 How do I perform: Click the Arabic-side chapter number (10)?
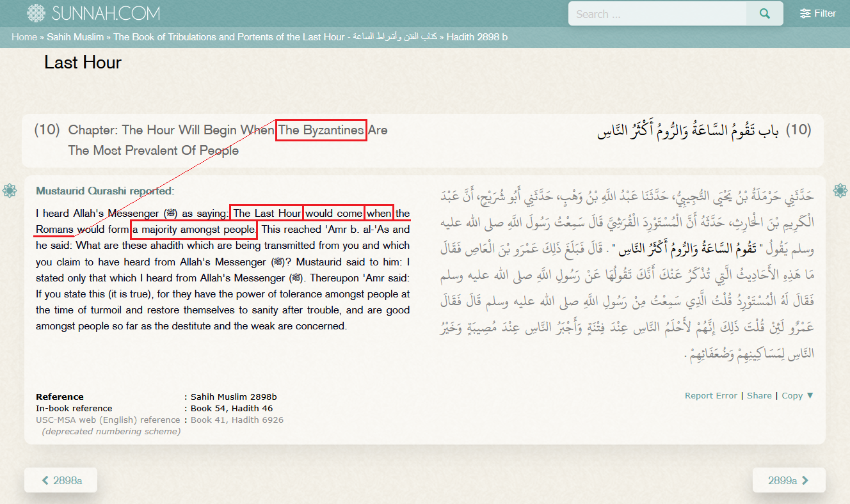(x=798, y=130)
